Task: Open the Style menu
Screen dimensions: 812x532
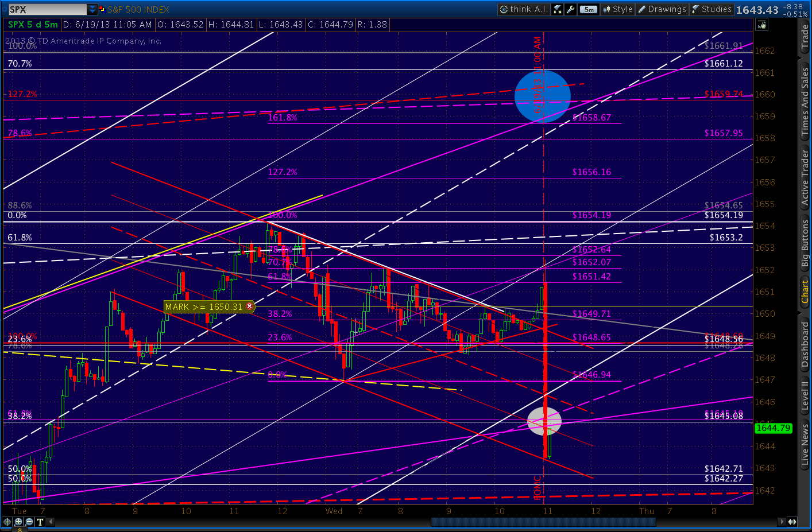Action: [617, 9]
